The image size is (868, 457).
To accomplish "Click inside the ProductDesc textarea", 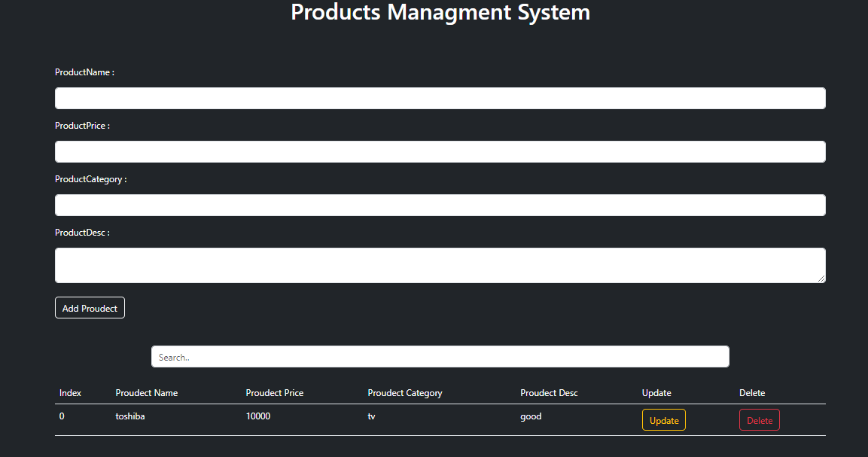I will (x=440, y=265).
